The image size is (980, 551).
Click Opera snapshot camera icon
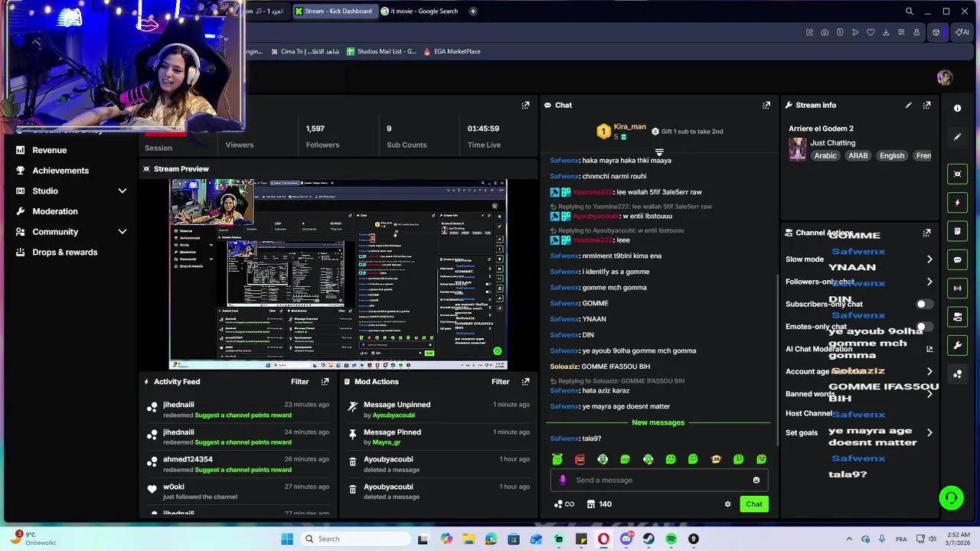click(825, 32)
